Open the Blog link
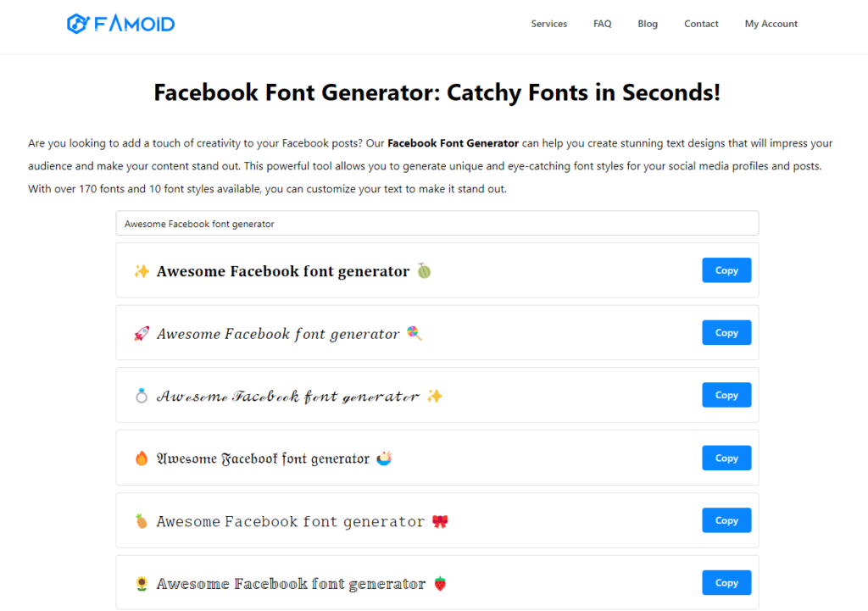The width and height of the screenshot is (868, 611). [x=648, y=24]
